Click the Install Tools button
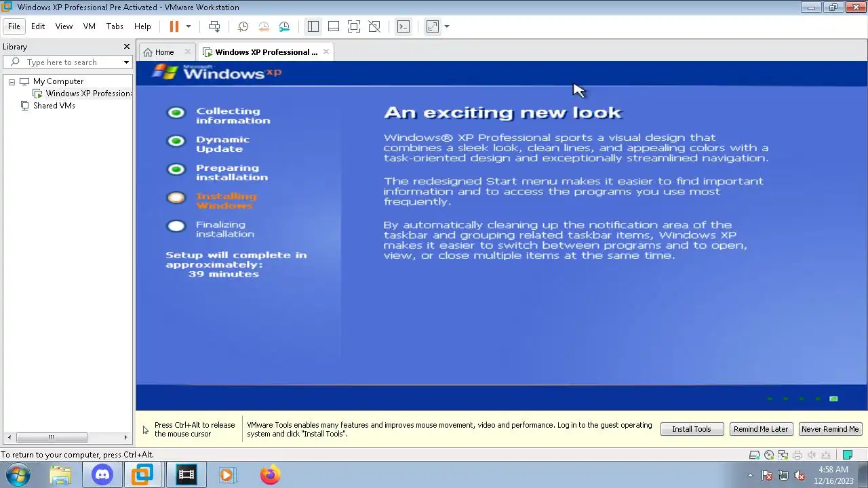This screenshot has height=488, width=868. point(692,429)
